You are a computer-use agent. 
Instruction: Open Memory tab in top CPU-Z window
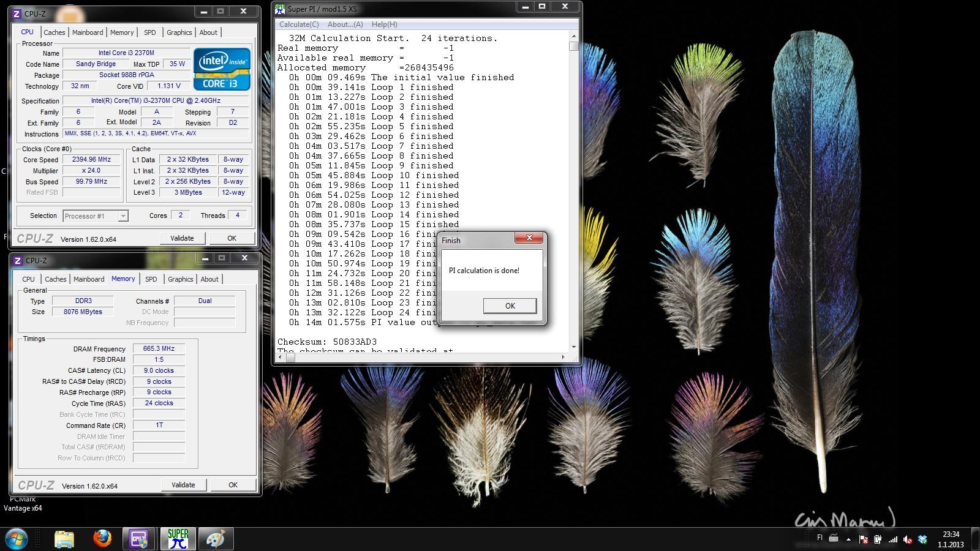tap(122, 32)
